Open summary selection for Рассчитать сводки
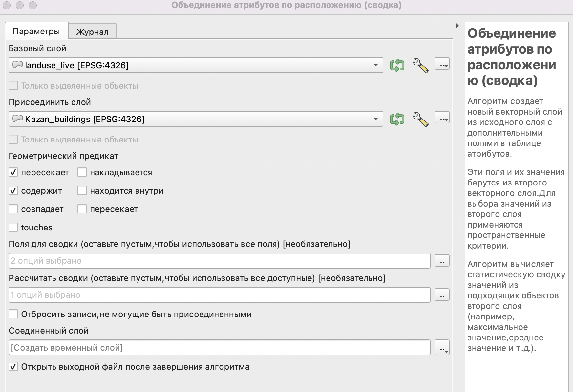Viewport: 573px width, 392px height. click(442, 295)
